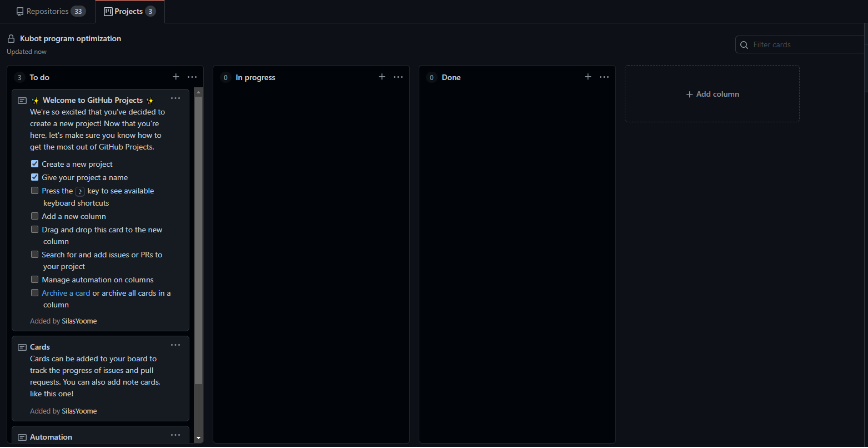Image resolution: width=868 pixels, height=448 pixels.
Task: Click the Repositories tab book icon
Action: click(20, 11)
